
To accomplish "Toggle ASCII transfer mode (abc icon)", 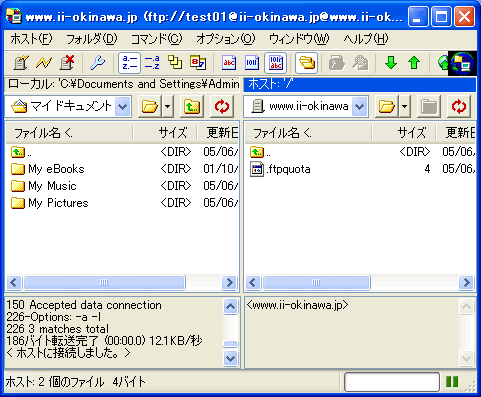I will click(x=229, y=63).
